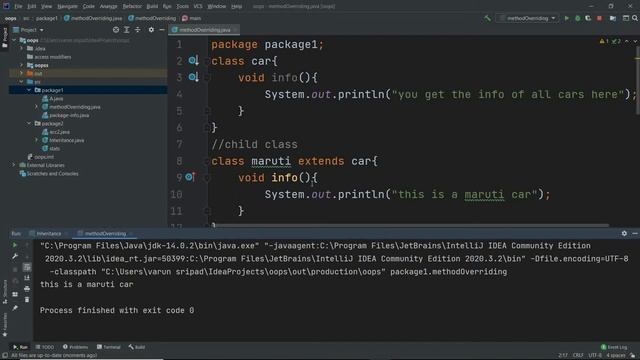Image resolution: width=640 pixels, height=360 pixels.
Task: Toggle soft-wrap in Run console toolbar
Action: click(x=27, y=267)
